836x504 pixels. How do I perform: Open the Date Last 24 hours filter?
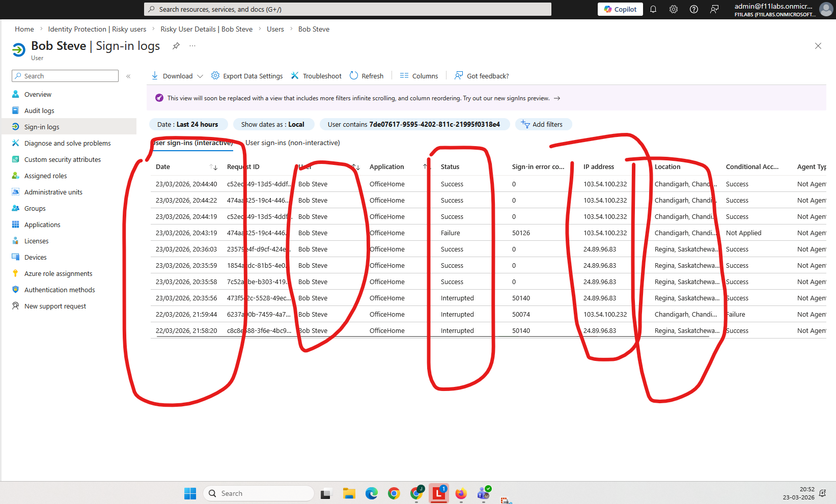(x=187, y=124)
